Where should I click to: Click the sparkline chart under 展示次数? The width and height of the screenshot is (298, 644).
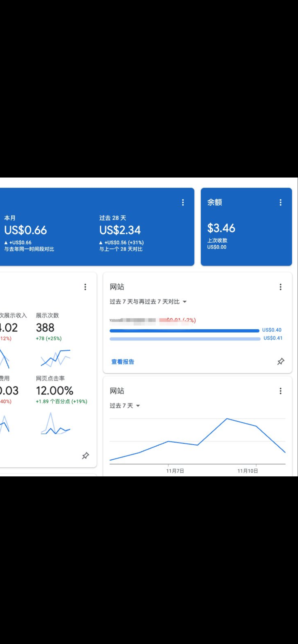(55, 358)
